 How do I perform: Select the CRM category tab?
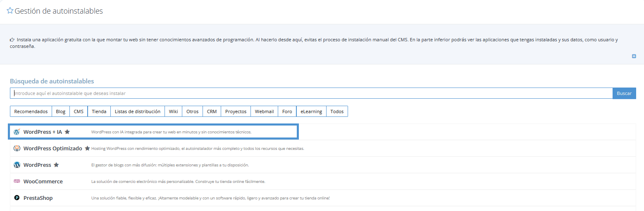(x=212, y=111)
